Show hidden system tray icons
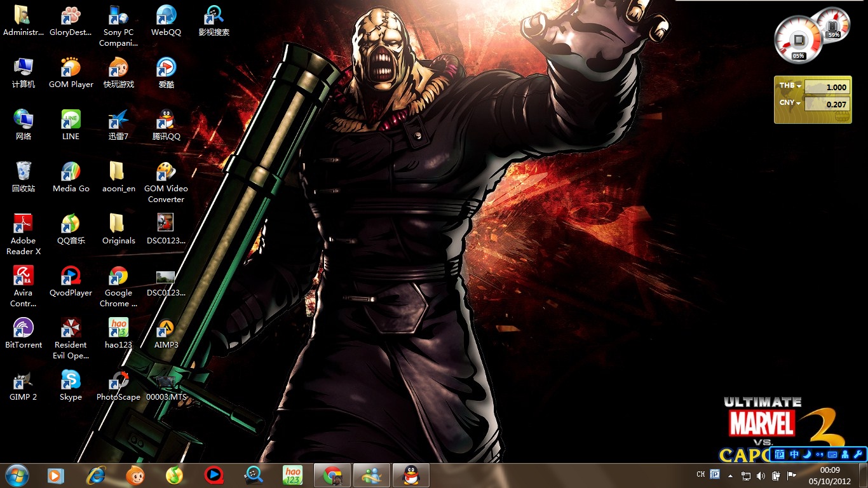This screenshot has width=868, height=488. [730, 475]
